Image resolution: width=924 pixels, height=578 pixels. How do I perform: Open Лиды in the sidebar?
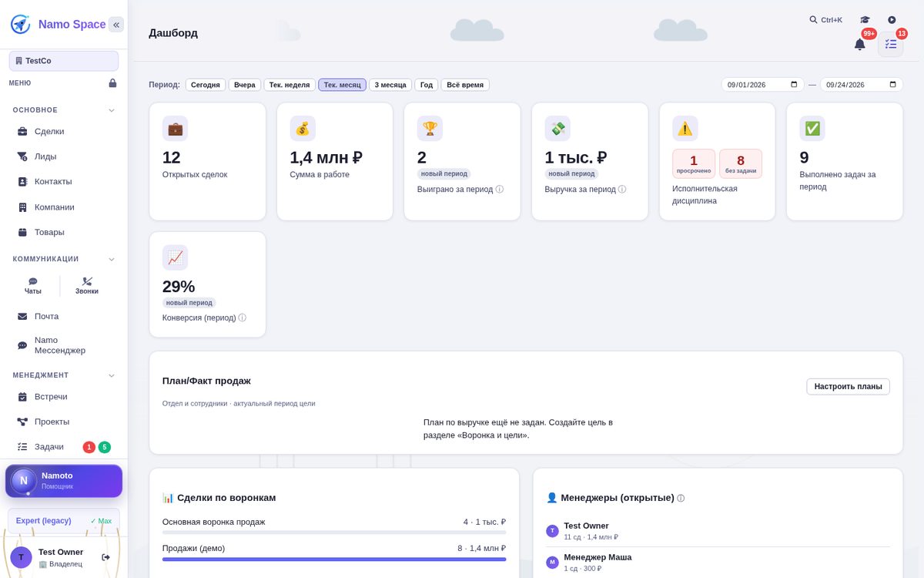(64, 156)
